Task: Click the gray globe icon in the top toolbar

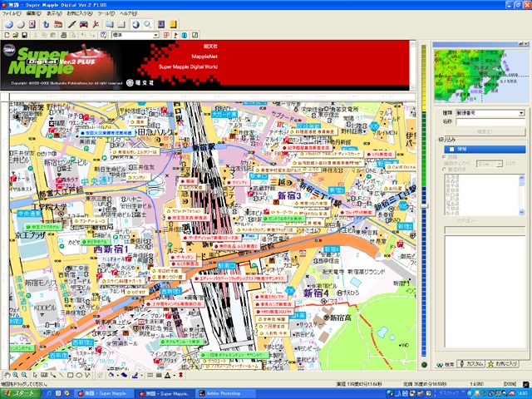Action: point(21,24)
